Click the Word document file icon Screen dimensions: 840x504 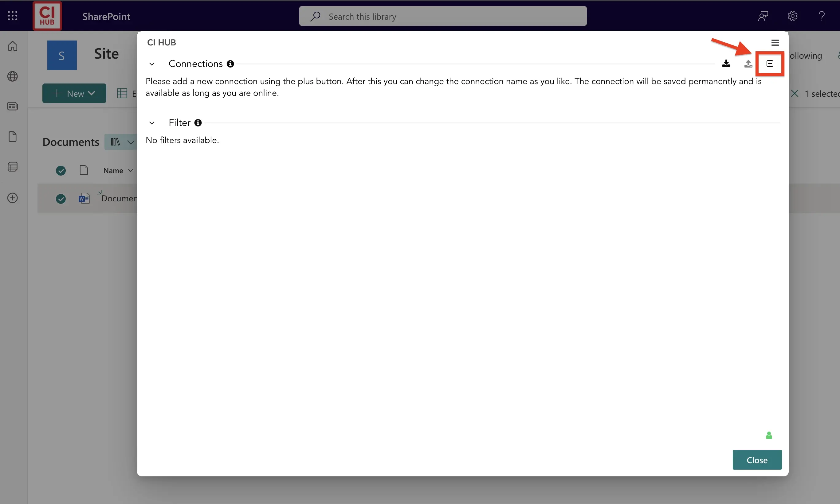click(x=84, y=198)
